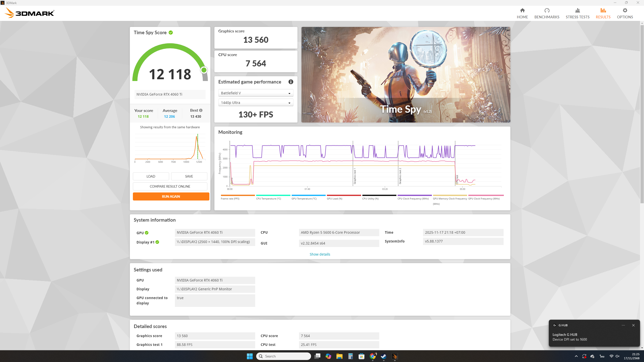Open Stress Tests section
Image resolution: width=644 pixels, height=362 pixels.
(x=577, y=13)
